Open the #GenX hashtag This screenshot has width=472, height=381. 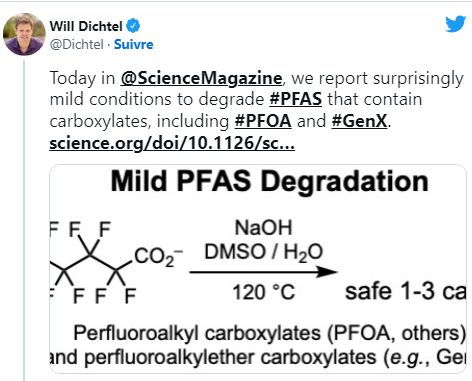coord(360,121)
